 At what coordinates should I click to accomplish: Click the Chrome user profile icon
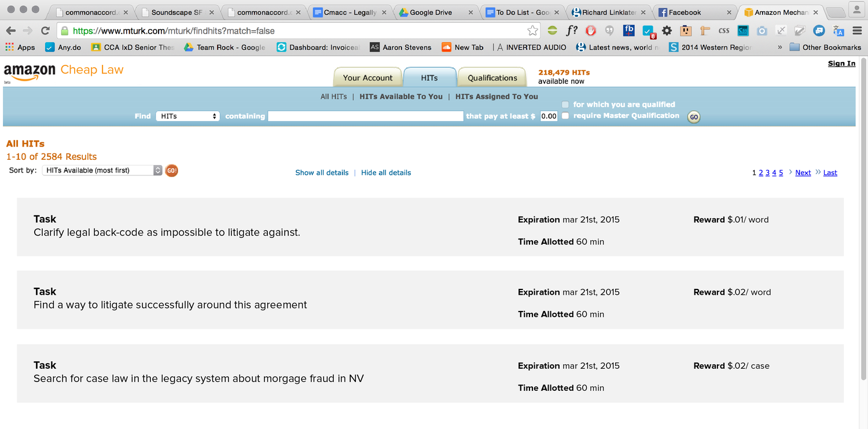point(856,9)
